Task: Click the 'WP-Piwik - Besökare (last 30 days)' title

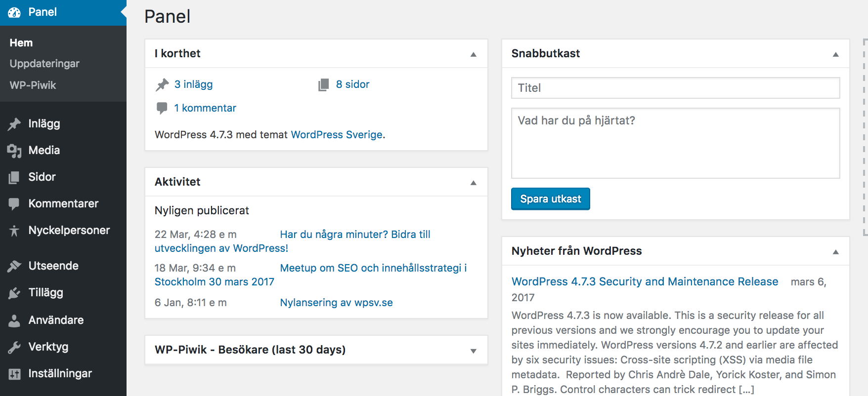Action: pyautogui.click(x=250, y=350)
